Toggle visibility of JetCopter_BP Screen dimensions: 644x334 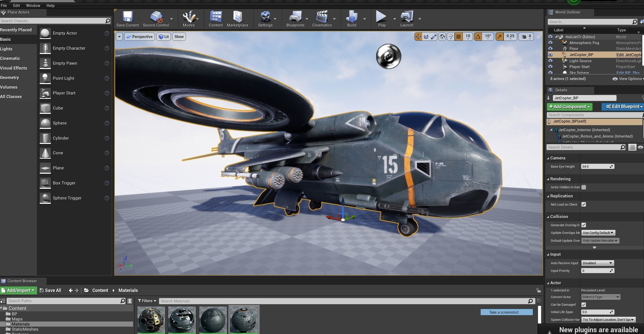(x=550, y=55)
